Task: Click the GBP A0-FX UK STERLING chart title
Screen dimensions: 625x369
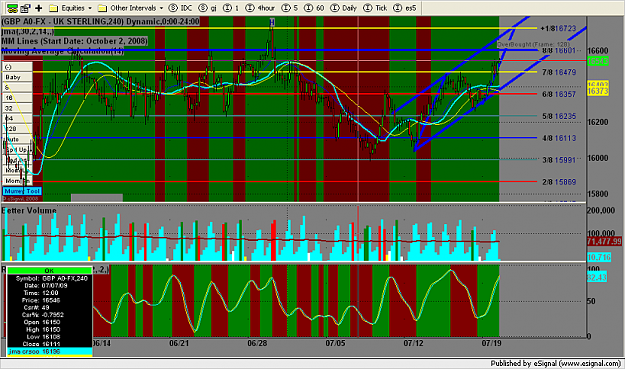Action: click(100, 22)
